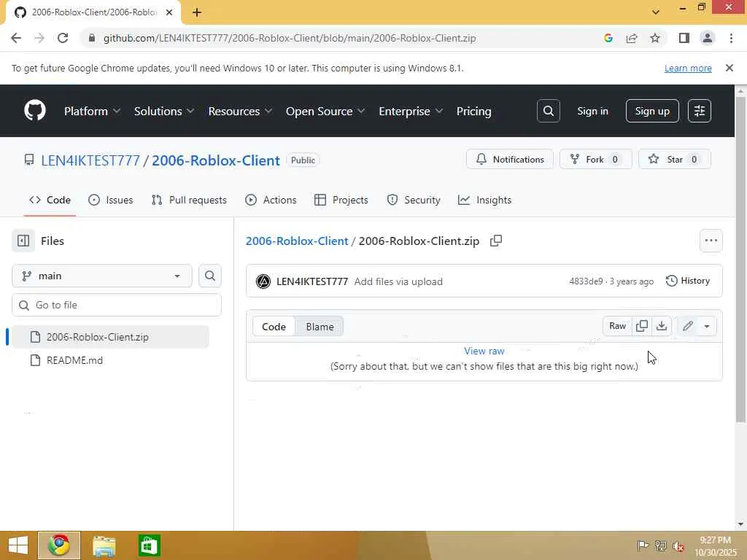Copy file path icon next to filename

(496, 241)
